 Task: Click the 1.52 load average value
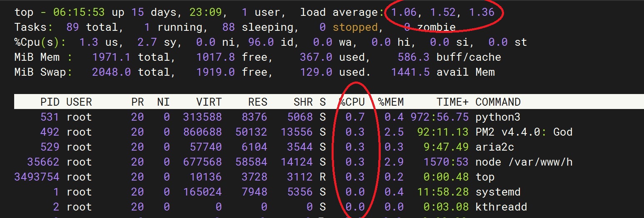click(443, 12)
